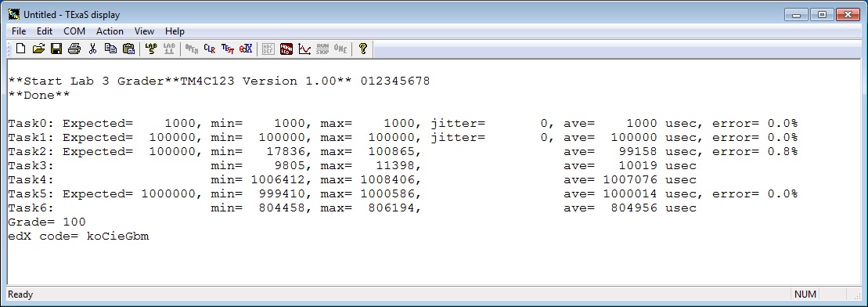Click the greyed OPEN COM port icon
The width and height of the screenshot is (868, 307).
point(192,49)
